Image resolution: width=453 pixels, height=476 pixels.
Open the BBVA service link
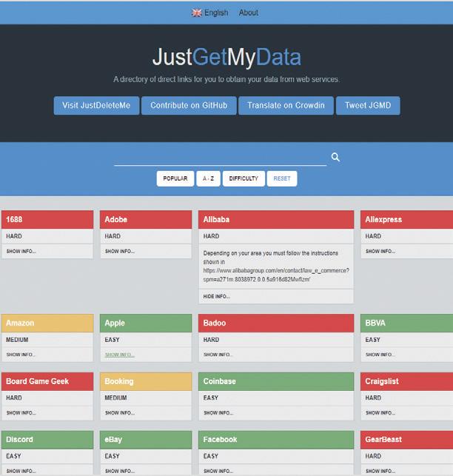point(406,323)
